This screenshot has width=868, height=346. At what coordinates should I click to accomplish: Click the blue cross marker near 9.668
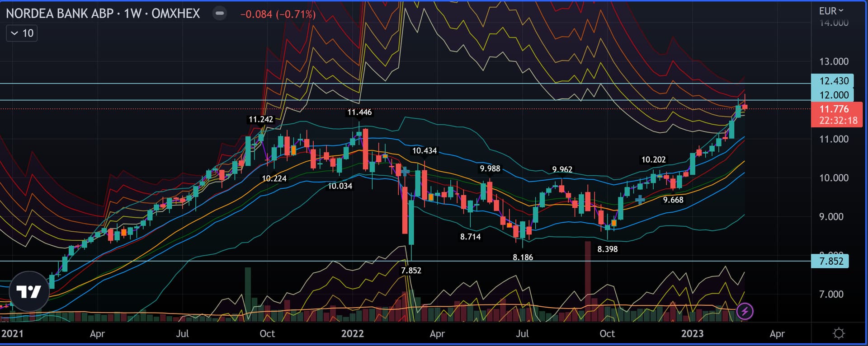pyautogui.click(x=640, y=200)
